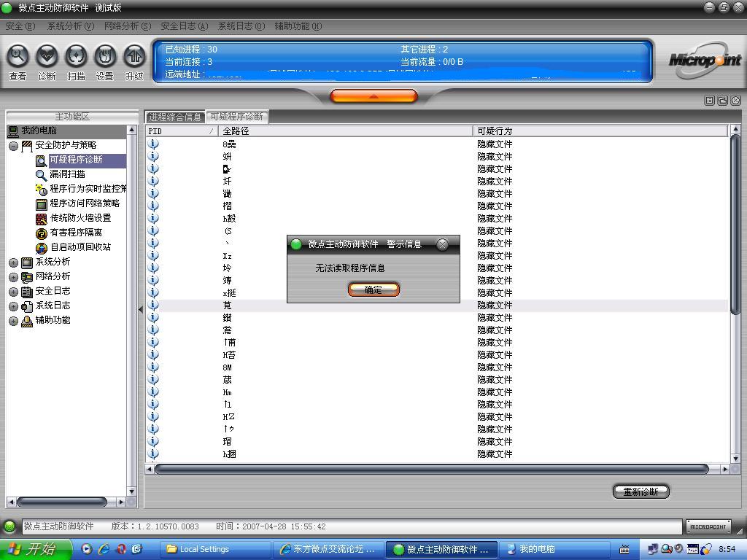Screen dimensions: 747x560
Task: Click the MICROPOINT button in the status bar
Action: point(708,526)
